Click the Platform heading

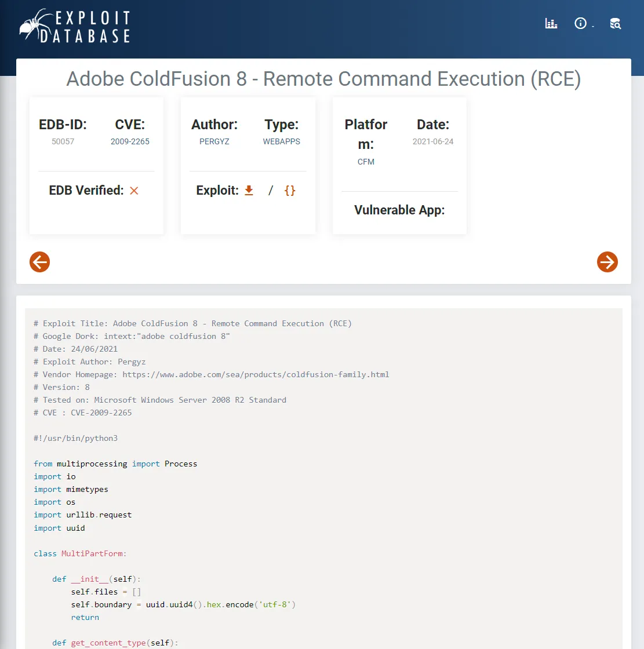coord(366,134)
